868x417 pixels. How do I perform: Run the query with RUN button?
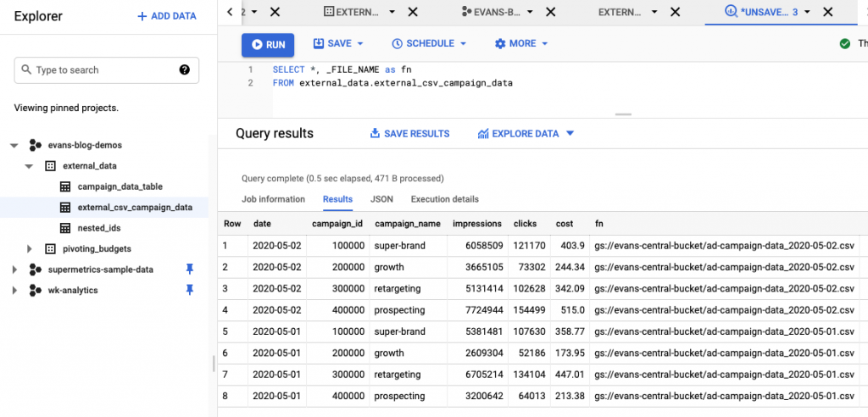pyautogui.click(x=267, y=44)
